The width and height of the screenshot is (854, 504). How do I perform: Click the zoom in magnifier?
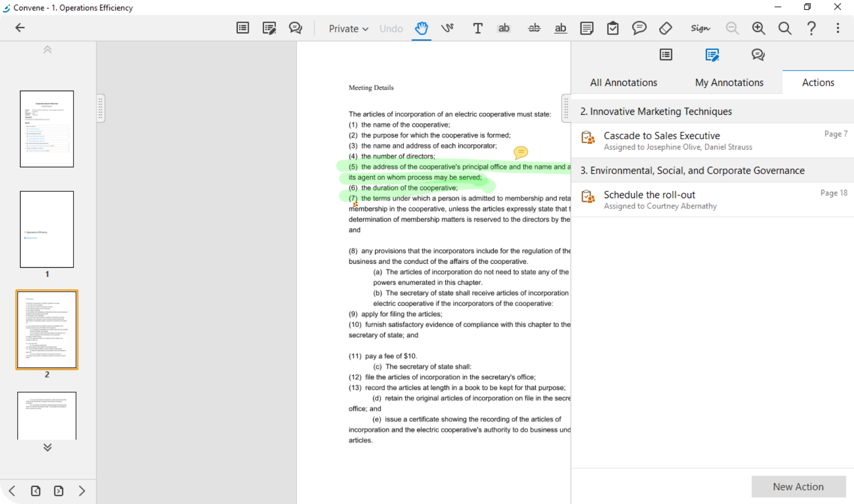(758, 28)
